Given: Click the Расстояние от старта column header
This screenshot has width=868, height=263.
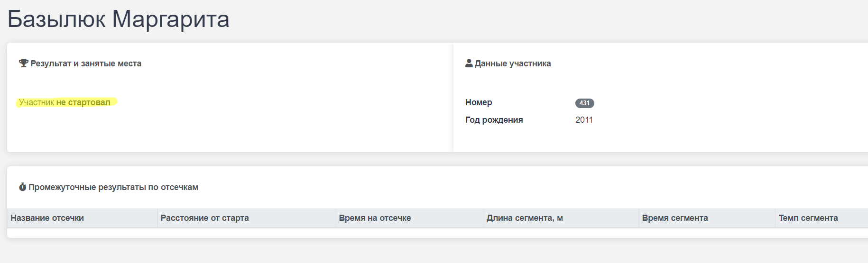Looking at the screenshot, I should click(x=204, y=218).
